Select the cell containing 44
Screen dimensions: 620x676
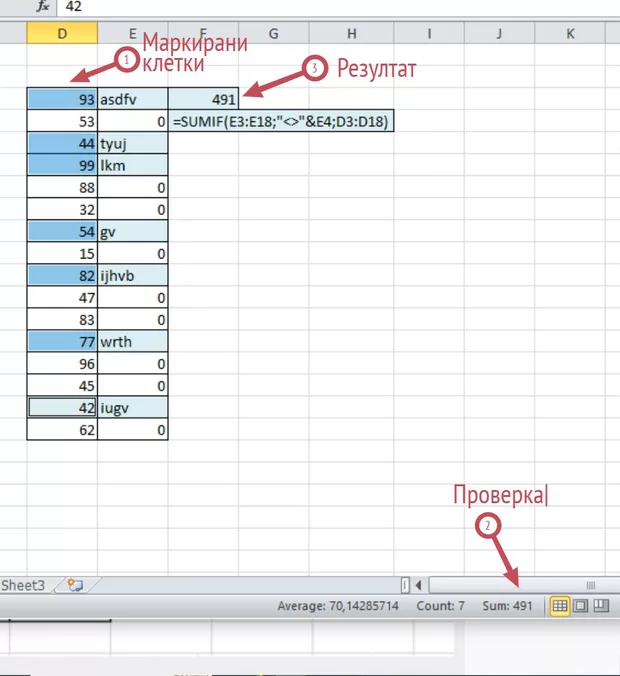tap(62, 143)
